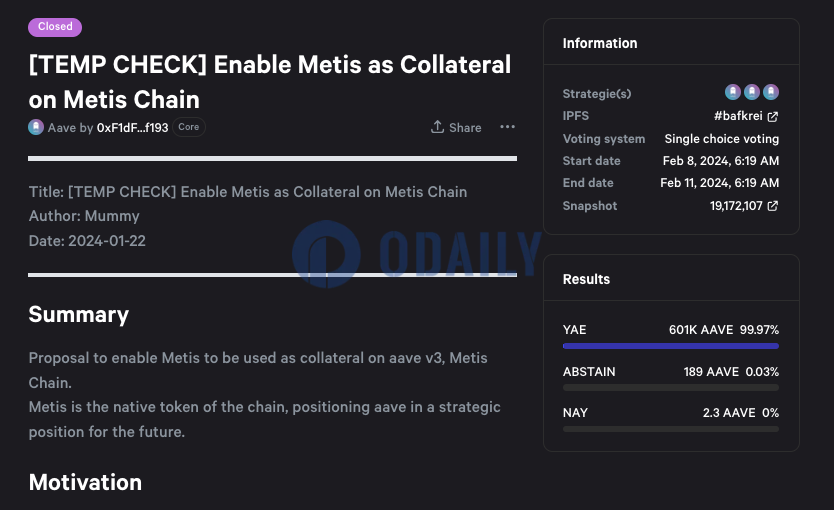This screenshot has height=510, width=834.
Task: Open the Aave space link
Action: (x=62, y=128)
